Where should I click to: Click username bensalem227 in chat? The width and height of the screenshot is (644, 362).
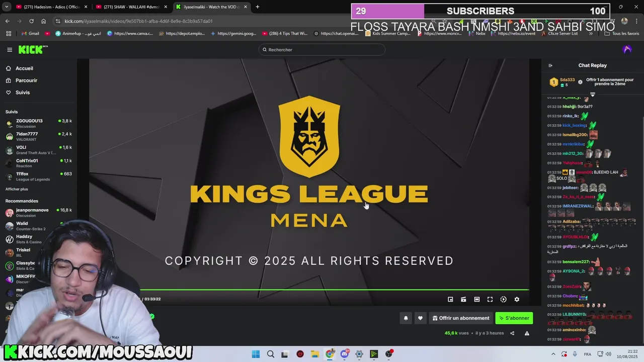576,262
